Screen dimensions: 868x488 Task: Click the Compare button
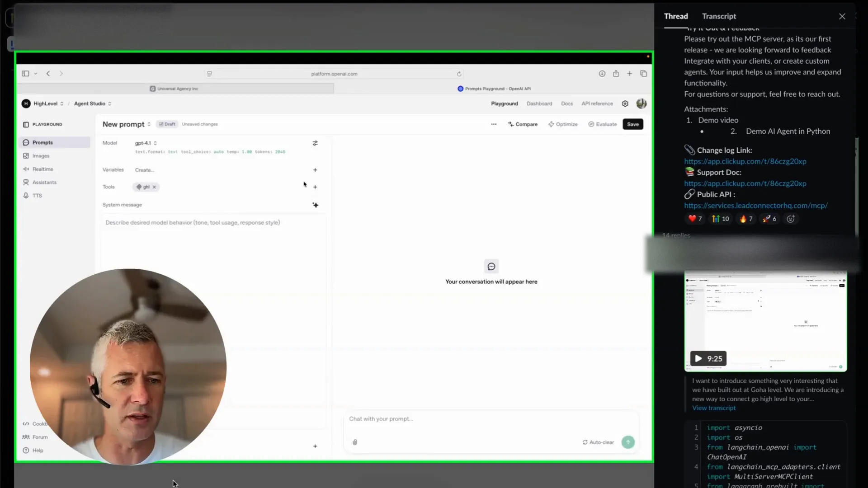point(523,124)
